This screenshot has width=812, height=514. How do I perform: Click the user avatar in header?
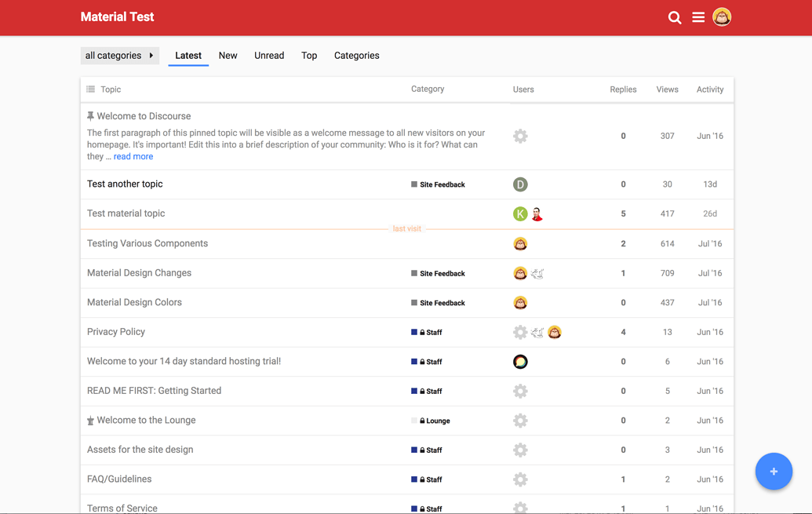[x=722, y=16]
